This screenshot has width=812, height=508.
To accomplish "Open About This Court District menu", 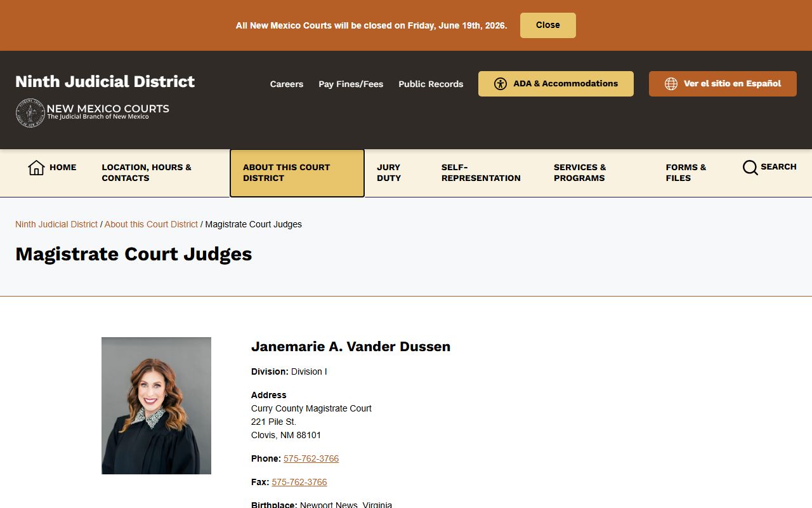I will click(x=297, y=173).
